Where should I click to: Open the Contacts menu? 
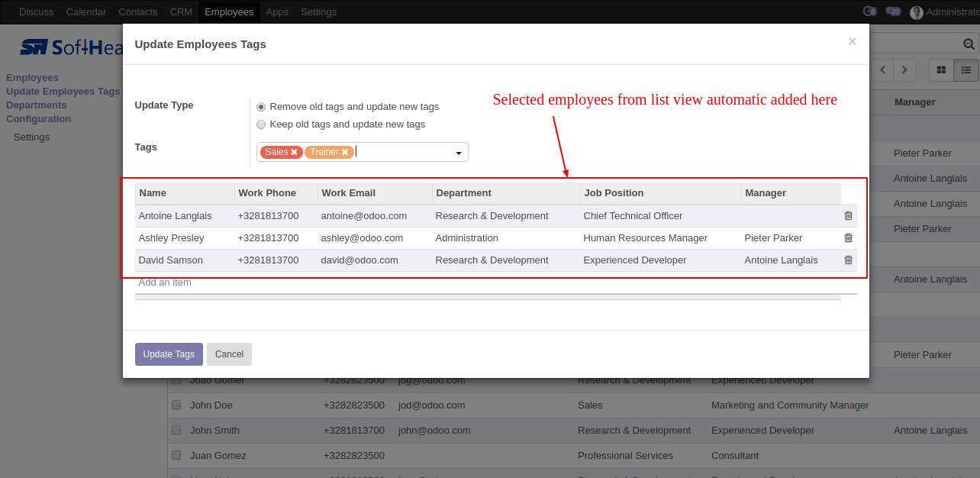tap(138, 11)
